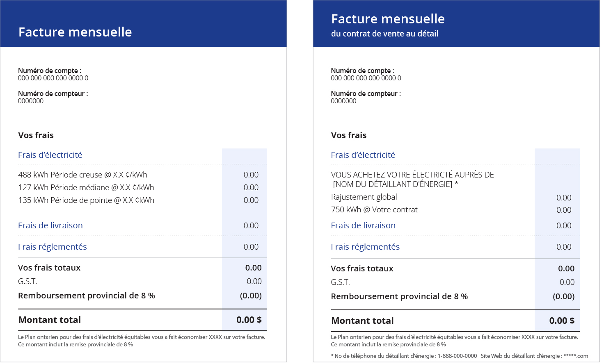Click 'Frais d'électricité' heading in left bill
604x364 pixels.
point(50,155)
